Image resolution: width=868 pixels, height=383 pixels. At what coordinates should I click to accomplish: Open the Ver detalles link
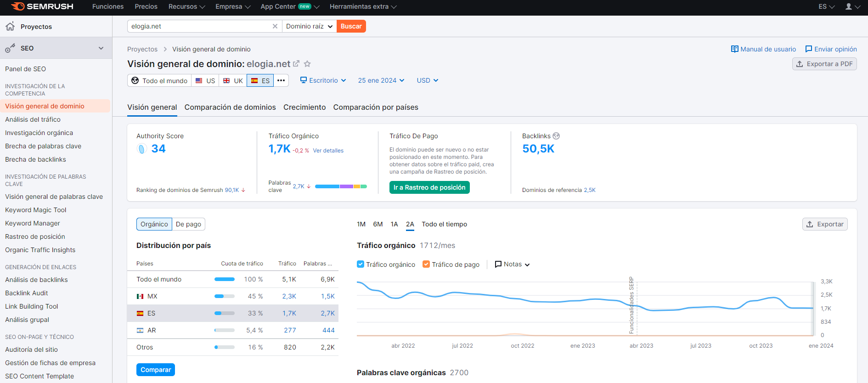[328, 151]
